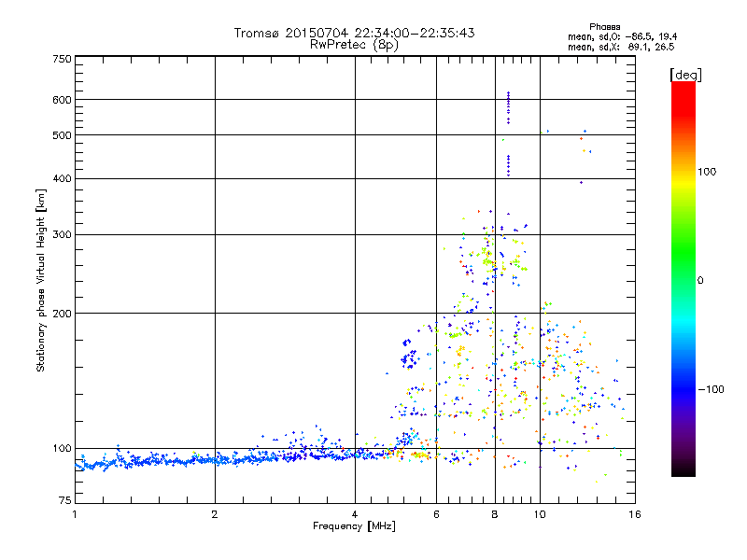Click the y-axis '100' tick label

62,448
